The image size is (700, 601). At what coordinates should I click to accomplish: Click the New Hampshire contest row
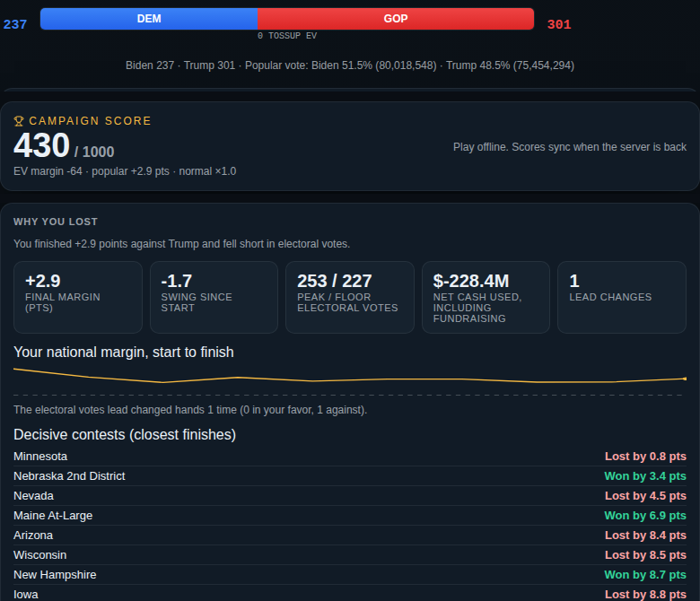point(350,574)
